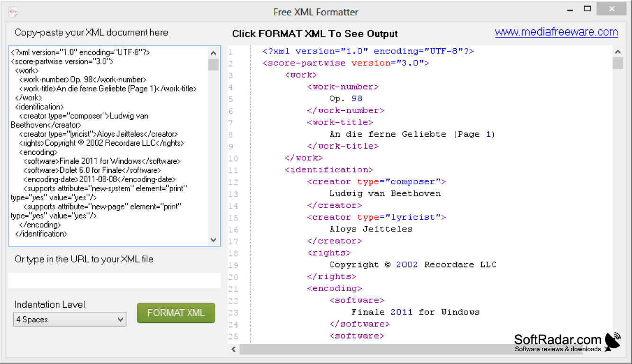
Task: Close the Free XML Formatter window
Action: tap(611, 9)
